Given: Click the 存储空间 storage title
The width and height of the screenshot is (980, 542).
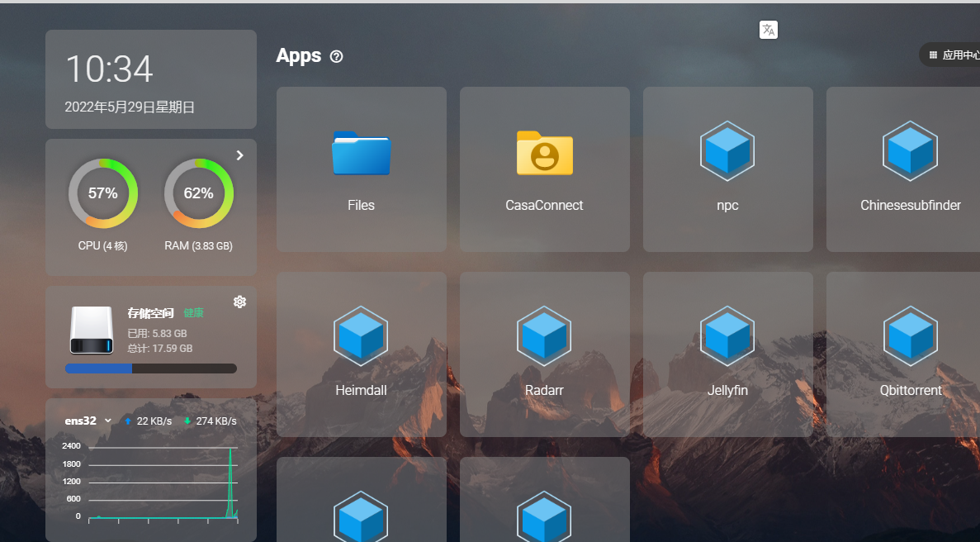Looking at the screenshot, I should 150,312.
